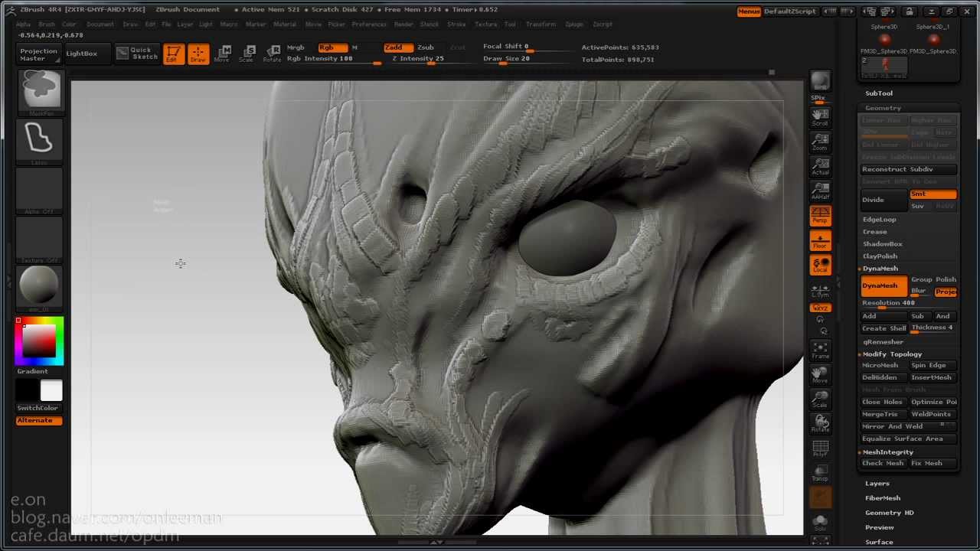Activate the top-shelf Scale tool
Screen dimensions: 980x551
[x=247, y=54]
